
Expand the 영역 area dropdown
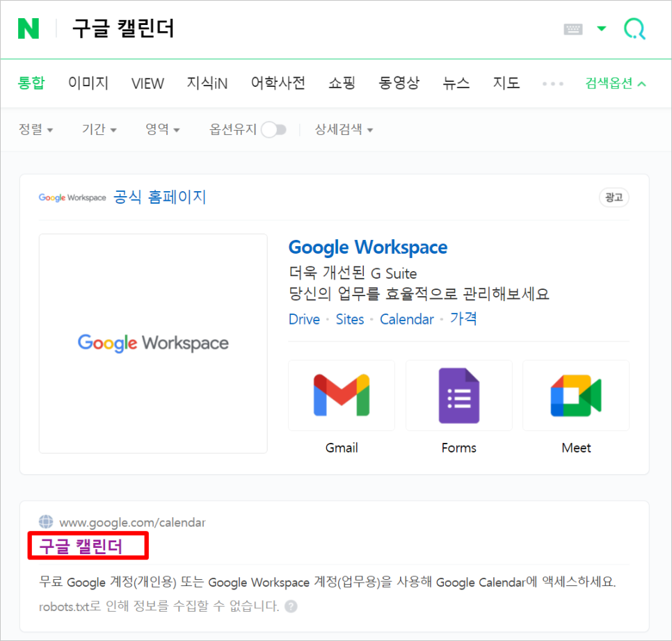click(162, 129)
